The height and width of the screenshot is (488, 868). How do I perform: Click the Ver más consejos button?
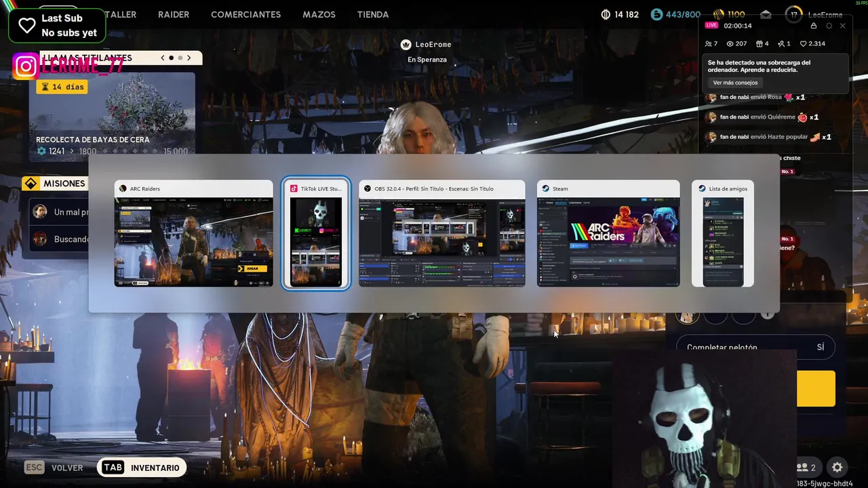735,83
